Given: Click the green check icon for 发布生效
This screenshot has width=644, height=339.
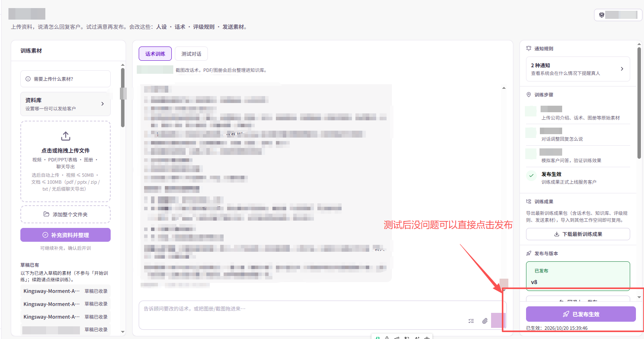Looking at the screenshot, I should point(531,176).
